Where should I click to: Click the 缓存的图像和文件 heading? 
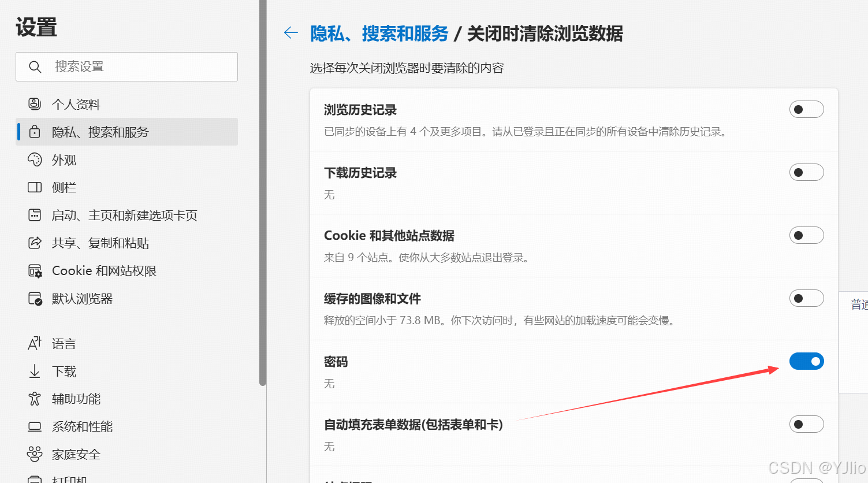[372, 299]
